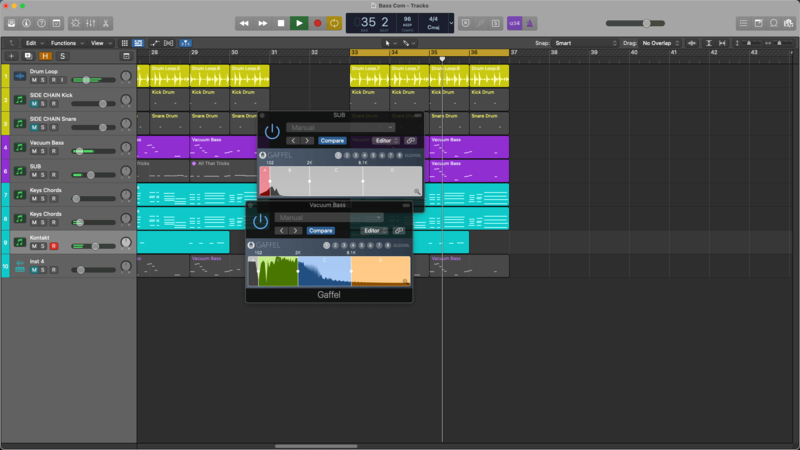Screen dimensions: 800x450
Task: Open the Mixer from the control bar
Action: pos(92,23)
